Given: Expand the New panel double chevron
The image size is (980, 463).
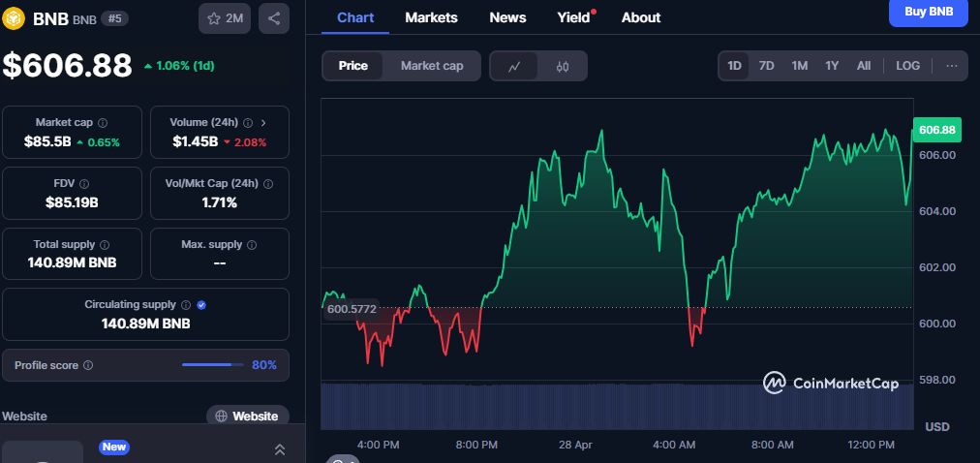Looking at the screenshot, I should tap(280, 449).
